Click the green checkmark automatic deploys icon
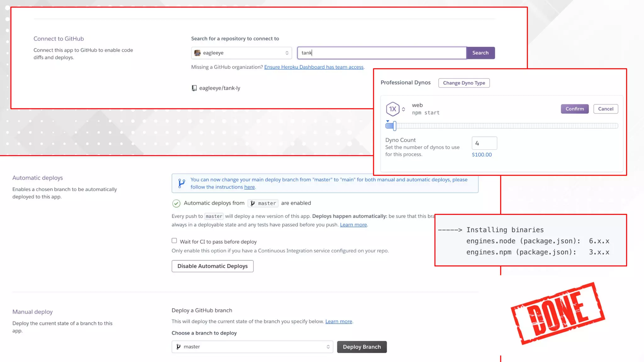644x362 pixels. pyautogui.click(x=176, y=203)
